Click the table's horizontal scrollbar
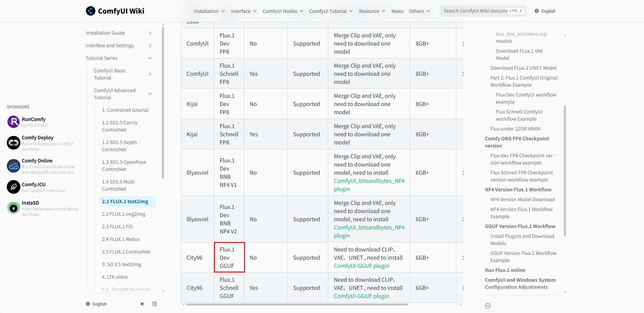The image size is (644, 313). pyautogui.click(x=296, y=305)
